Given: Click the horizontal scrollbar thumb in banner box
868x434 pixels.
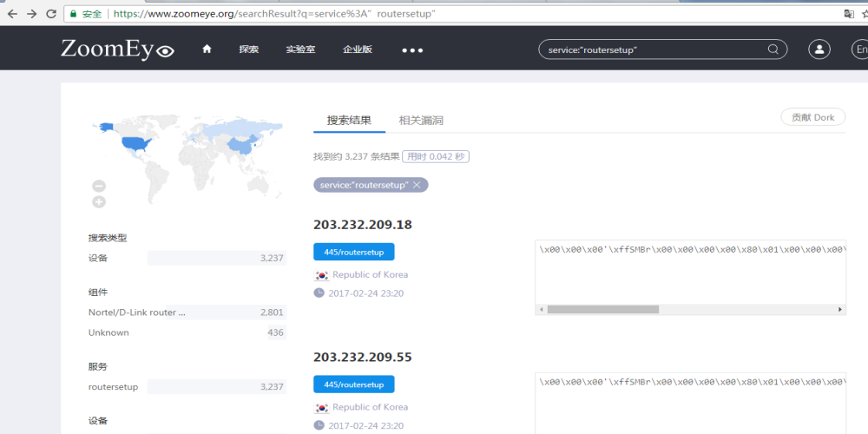Looking at the screenshot, I should point(603,310).
